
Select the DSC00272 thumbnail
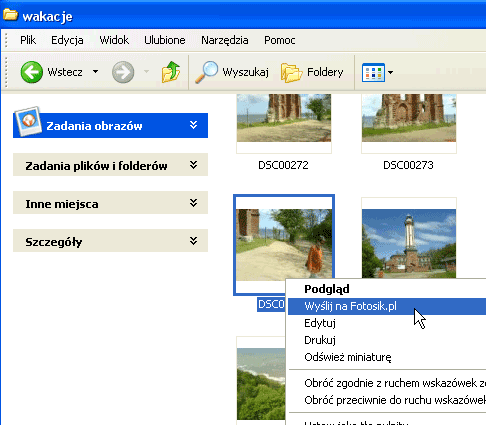(x=284, y=123)
